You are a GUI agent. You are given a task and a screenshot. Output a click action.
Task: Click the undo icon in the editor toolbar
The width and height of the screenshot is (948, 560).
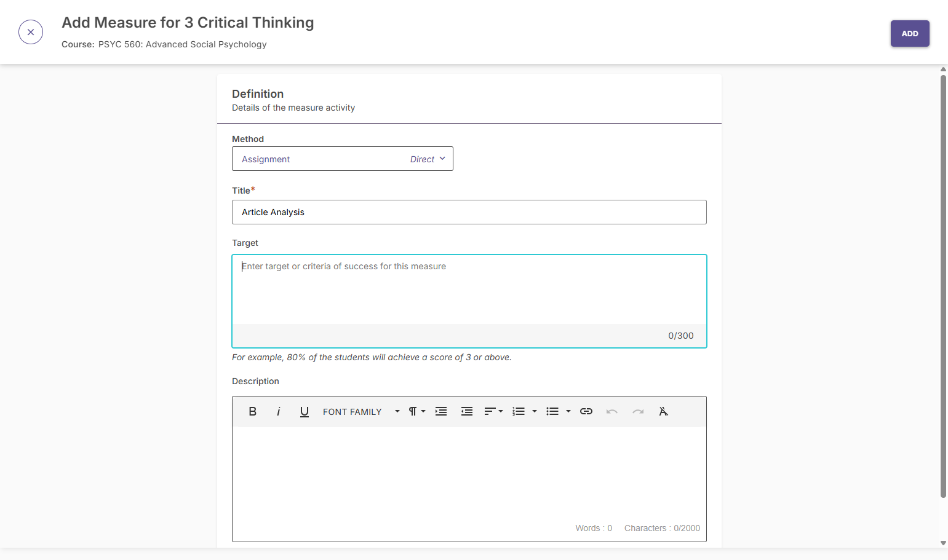pos(611,411)
